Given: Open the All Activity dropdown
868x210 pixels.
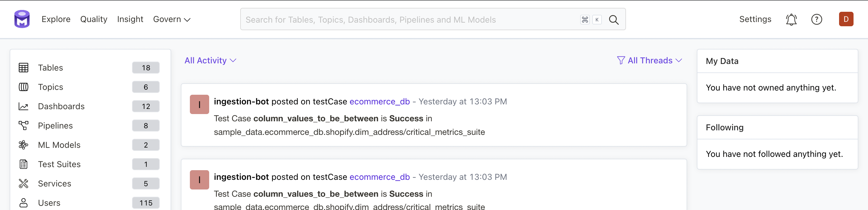Looking at the screenshot, I should click(210, 60).
